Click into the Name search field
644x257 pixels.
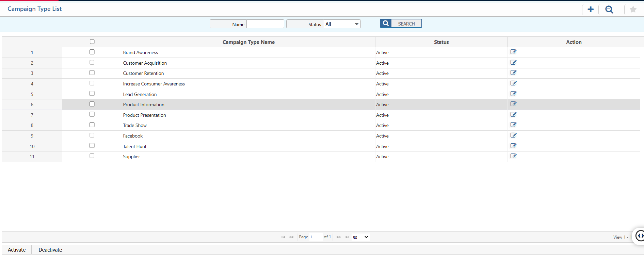coord(265,24)
